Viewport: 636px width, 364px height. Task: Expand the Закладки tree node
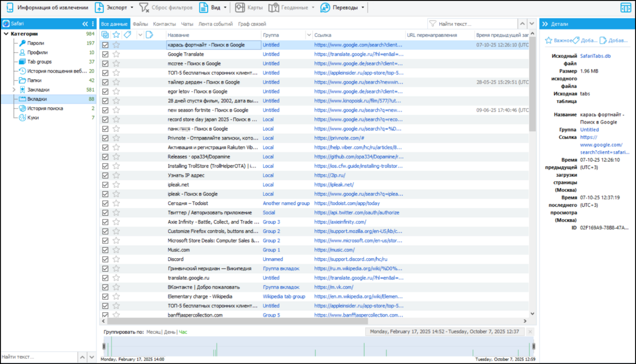(x=14, y=90)
